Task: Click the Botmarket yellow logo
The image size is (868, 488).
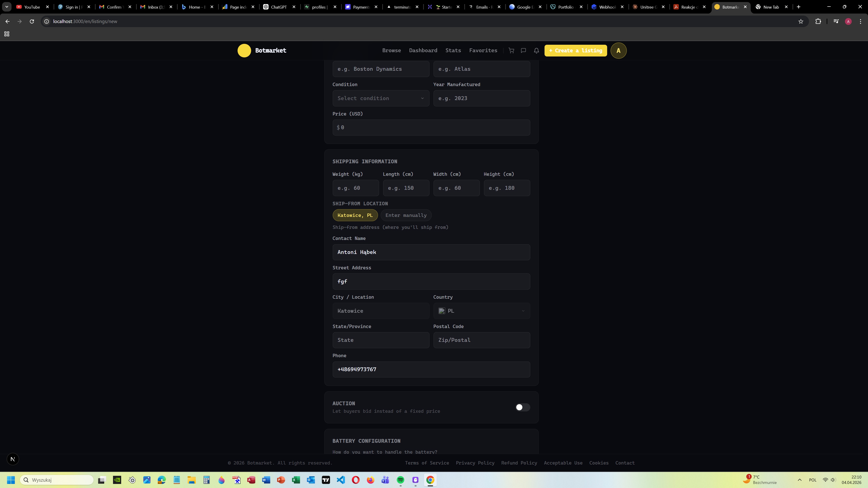Action: [x=244, y=51]
